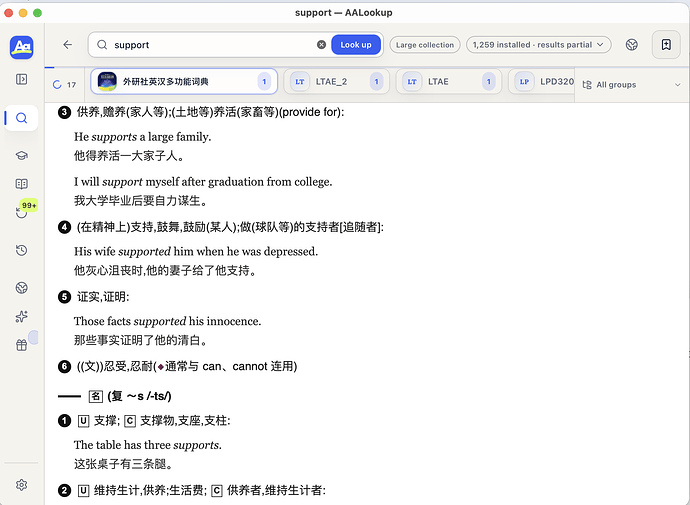
Task: Click into the search field containing support
Action: tap(213, 44)
